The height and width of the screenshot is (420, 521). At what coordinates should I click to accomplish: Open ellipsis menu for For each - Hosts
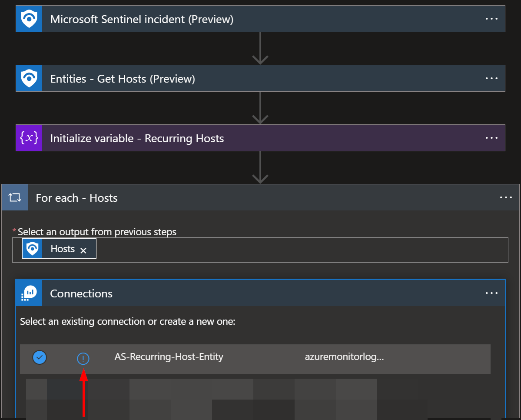pos(506,197)
